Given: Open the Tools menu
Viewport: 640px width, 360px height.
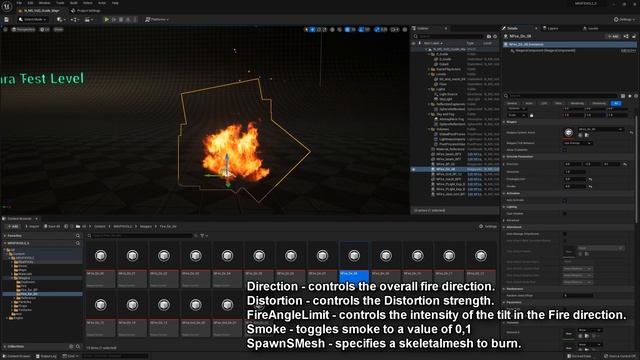Looking at the screenshot, I should (60, 3).
